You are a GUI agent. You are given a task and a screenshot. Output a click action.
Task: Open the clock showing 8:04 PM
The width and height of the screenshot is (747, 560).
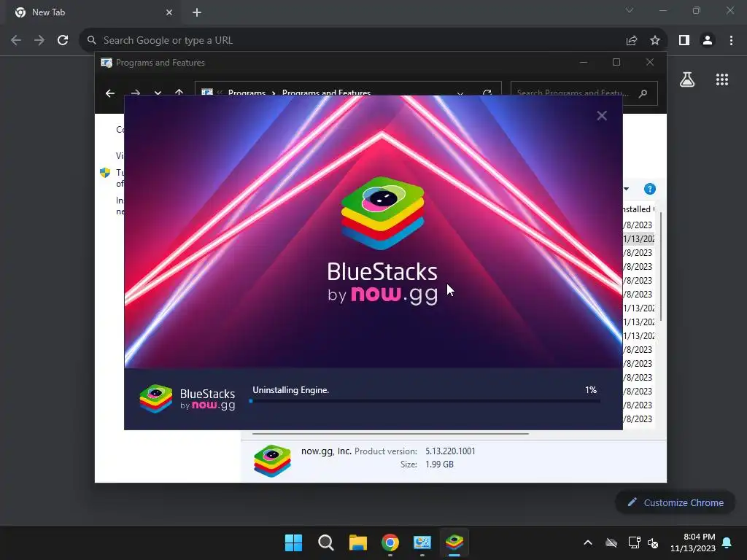pos(693,542)
